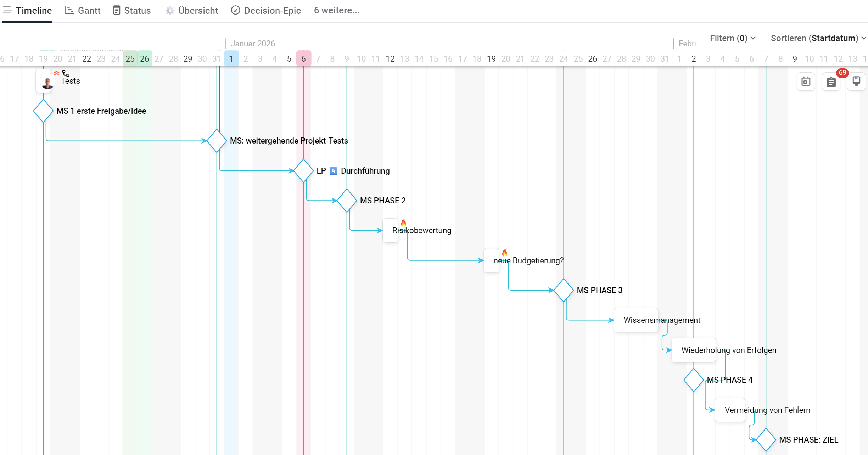Click the calendar today icon button
The width and height of the screenshot is (868, 455).
pyautogui.click(x=806, y=82)
